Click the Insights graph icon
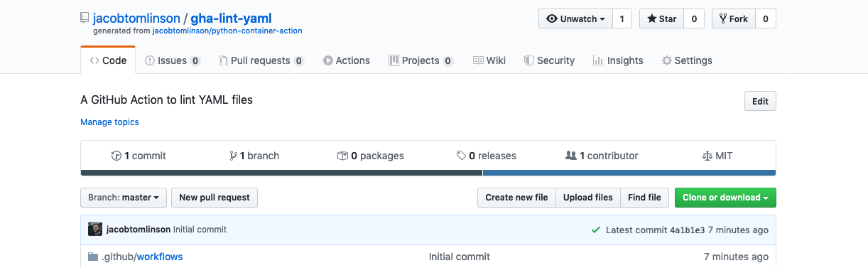 [x=598, y=61]
